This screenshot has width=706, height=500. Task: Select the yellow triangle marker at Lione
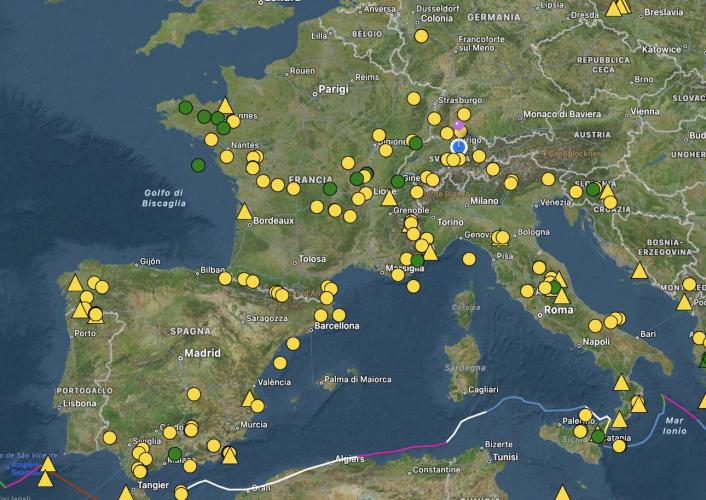tap(389, 198)
